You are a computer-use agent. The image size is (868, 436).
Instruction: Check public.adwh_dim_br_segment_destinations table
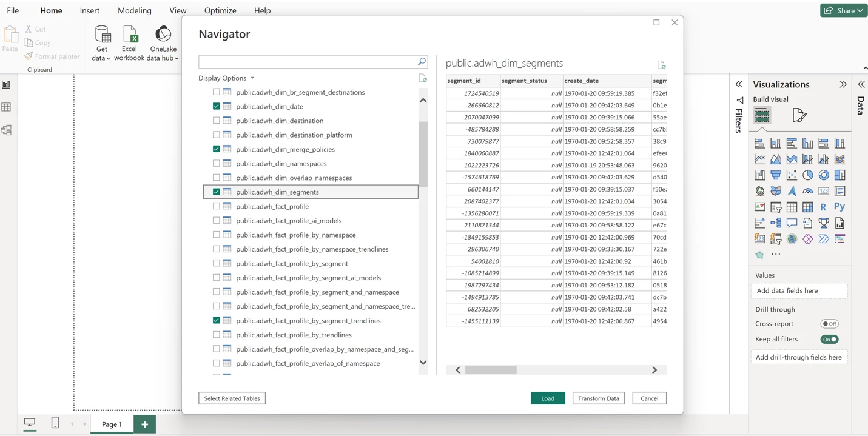pyautogui.click(x=216, y=92)
